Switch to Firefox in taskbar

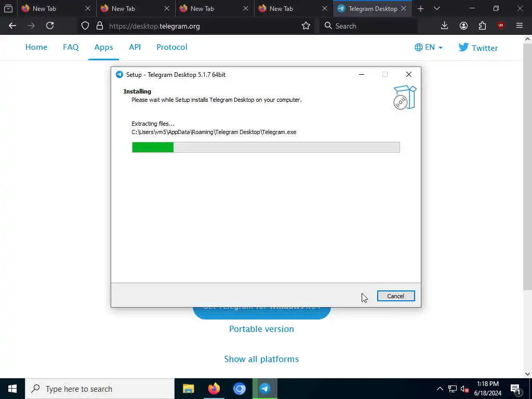pos(214,389)
